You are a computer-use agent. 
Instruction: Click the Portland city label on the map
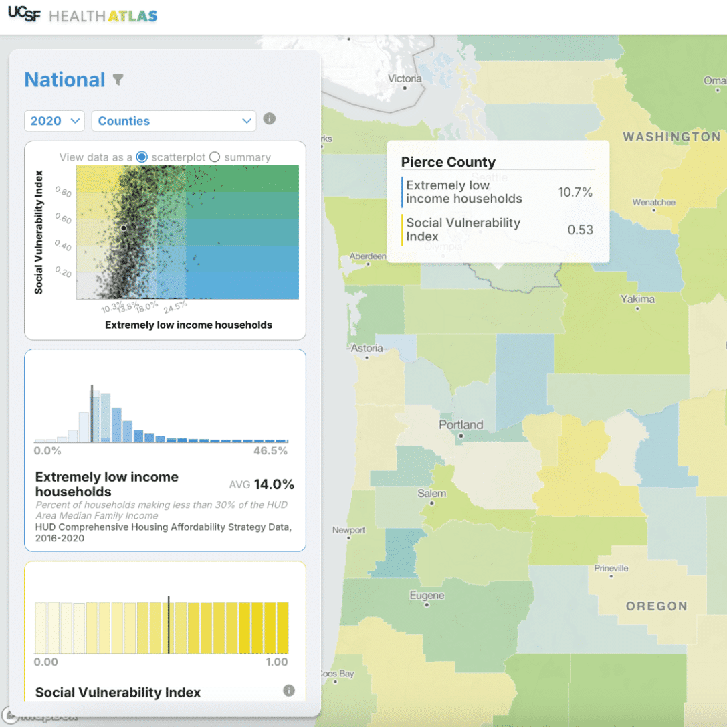[461, 424]
